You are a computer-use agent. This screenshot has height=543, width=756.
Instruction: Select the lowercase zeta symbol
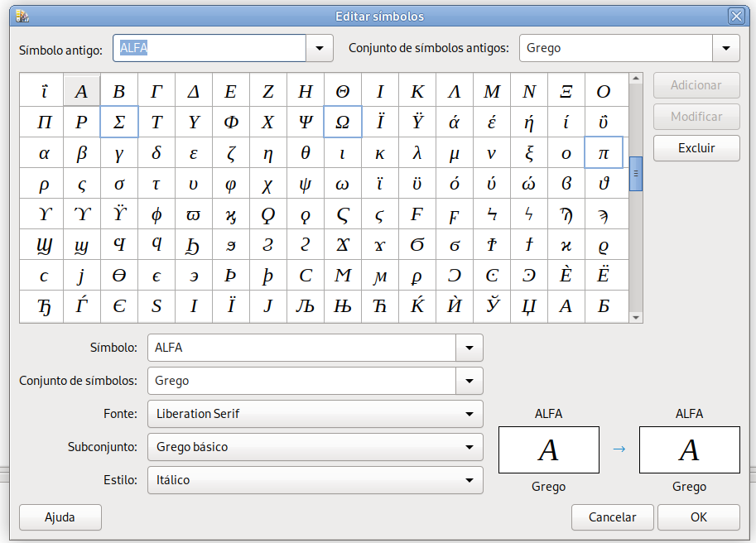[x=231, y=153]
